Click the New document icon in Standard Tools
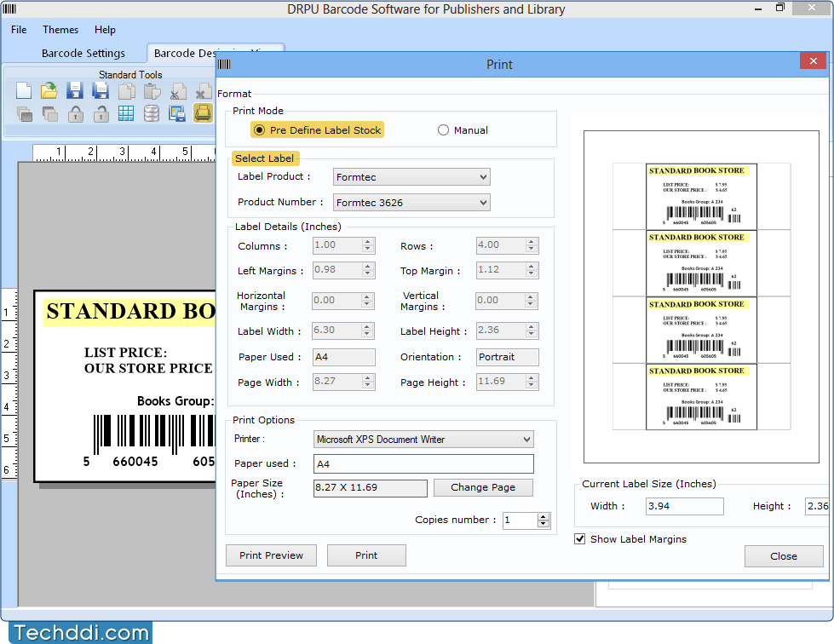This screenshot has width=834, height=644. point(23,90)
